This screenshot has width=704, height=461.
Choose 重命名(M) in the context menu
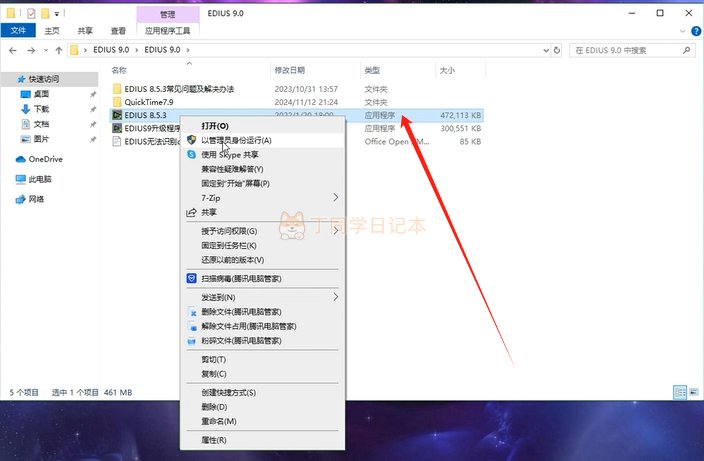point(263,421)
